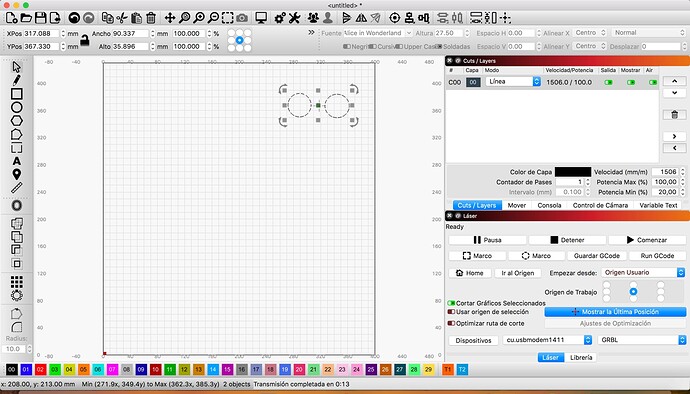The height and width of the screenshot is (394, 690).
Task: Toggle Optimizar ruta de corte switch
Action: pos(451,323)
